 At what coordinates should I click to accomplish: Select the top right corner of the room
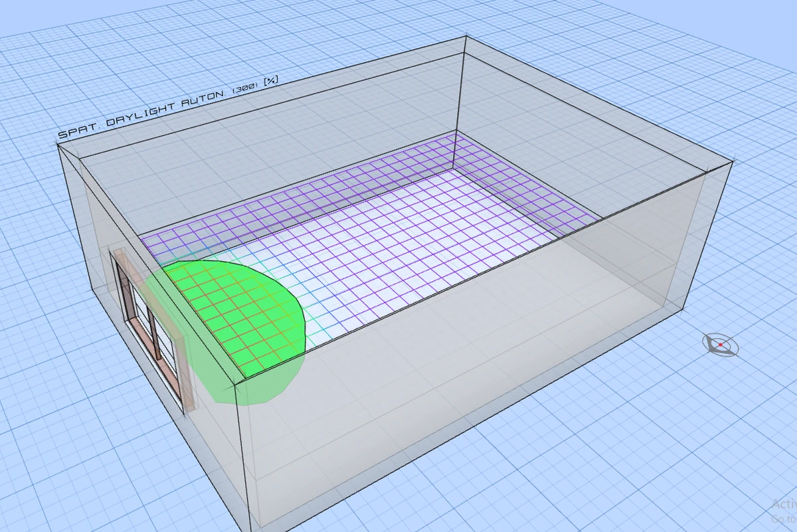click(x=733, y=161)
